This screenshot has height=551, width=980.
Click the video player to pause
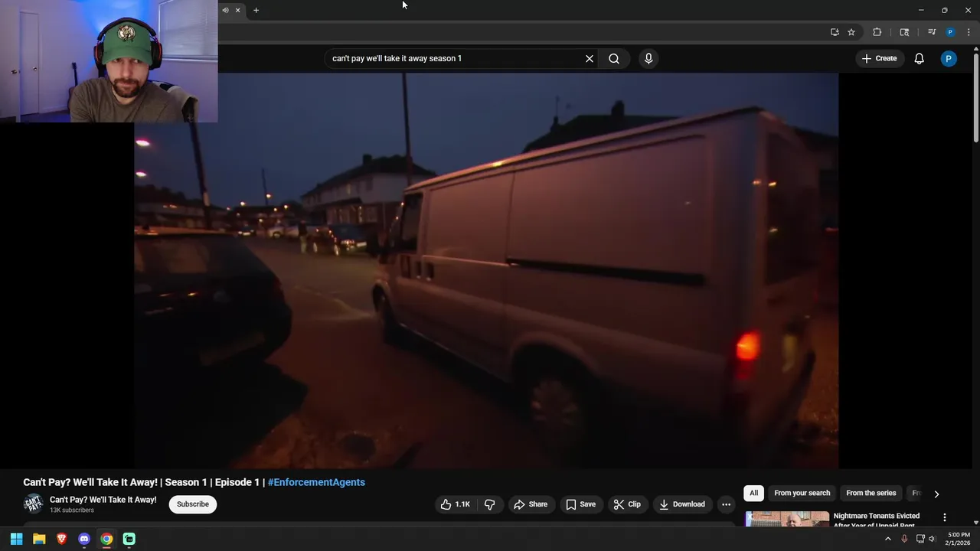pyautogui.click(x=486, y=270)
